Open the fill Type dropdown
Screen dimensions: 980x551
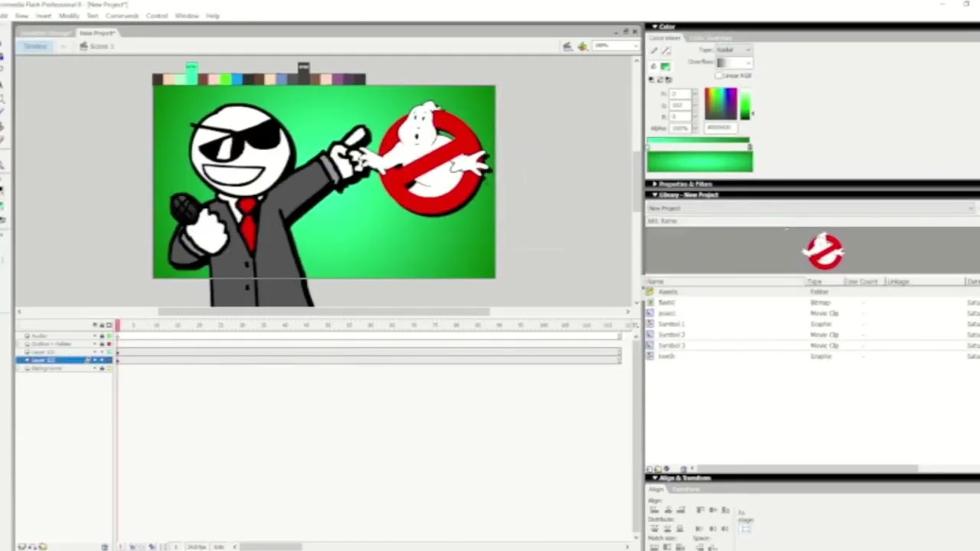(733, 50)
